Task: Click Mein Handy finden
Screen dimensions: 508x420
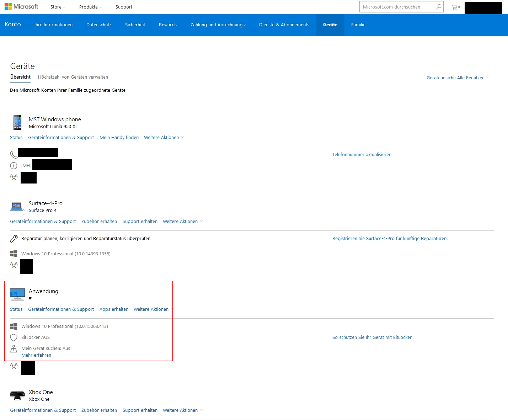Action: click(119, 138)
